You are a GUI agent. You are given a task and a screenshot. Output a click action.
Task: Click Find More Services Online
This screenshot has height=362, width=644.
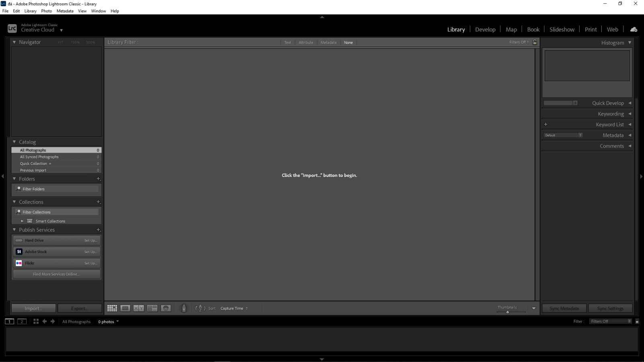(56, 274)
